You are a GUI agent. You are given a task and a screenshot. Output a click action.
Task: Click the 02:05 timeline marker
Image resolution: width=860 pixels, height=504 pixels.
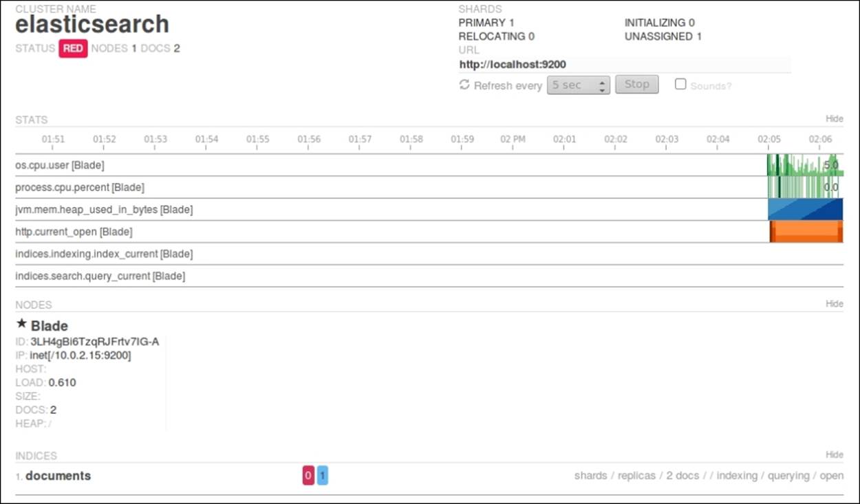point(769,139)
